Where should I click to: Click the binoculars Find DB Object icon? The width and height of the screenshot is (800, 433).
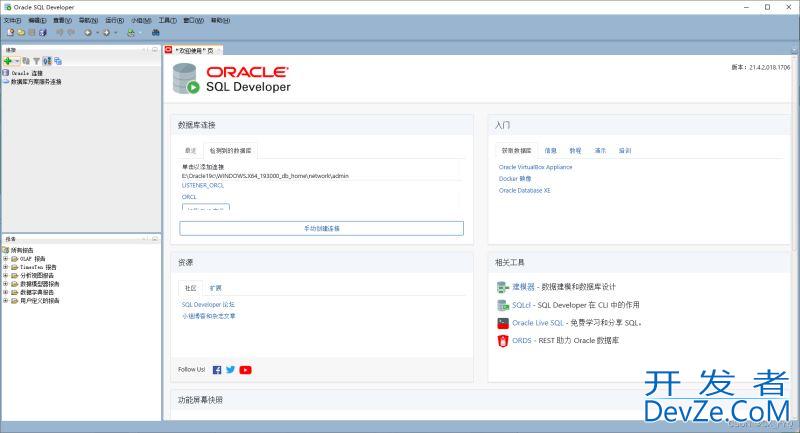(156, 33)
